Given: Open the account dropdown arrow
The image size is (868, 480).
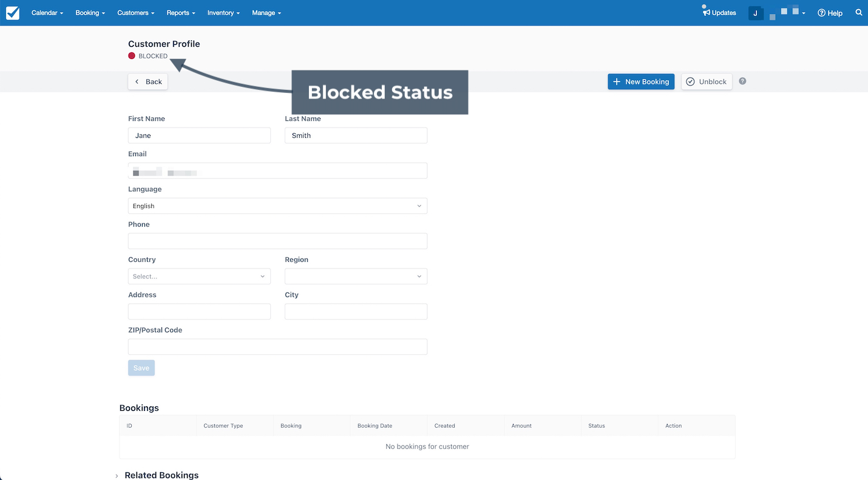Looking at the screenshot, I should [804, 13].
